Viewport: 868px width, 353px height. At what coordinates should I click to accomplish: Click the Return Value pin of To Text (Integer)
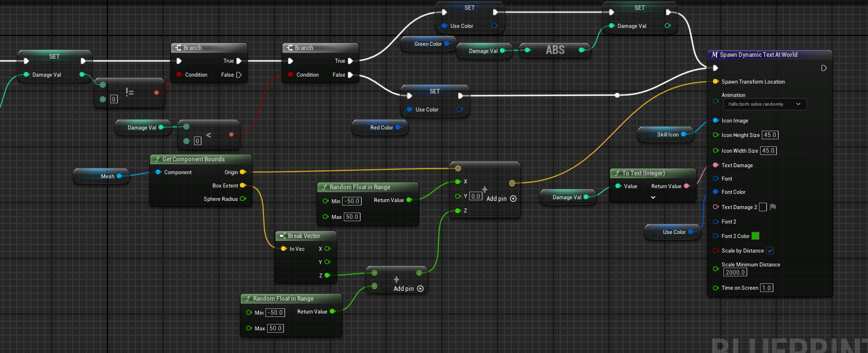click(687, 186)
